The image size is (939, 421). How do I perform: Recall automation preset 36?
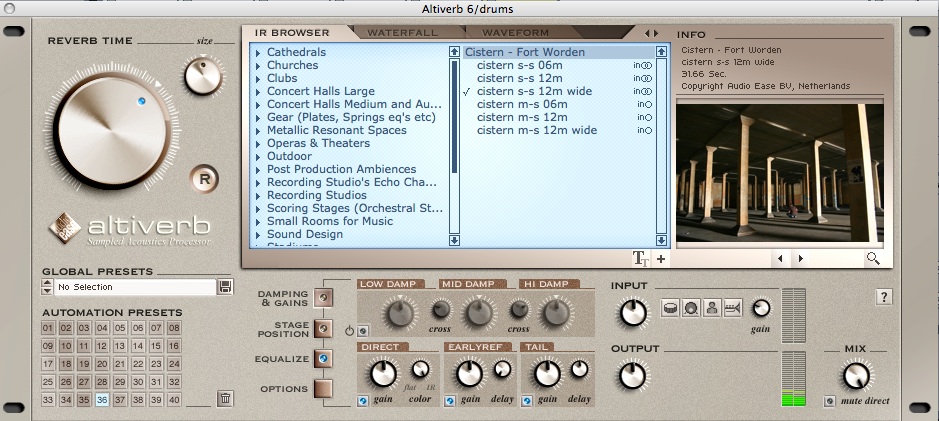pos(102,400)
